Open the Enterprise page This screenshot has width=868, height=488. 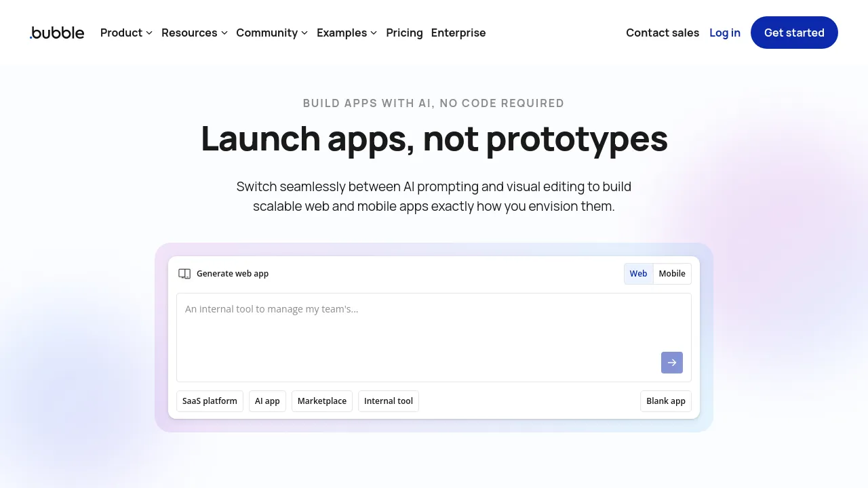(458, 33)
